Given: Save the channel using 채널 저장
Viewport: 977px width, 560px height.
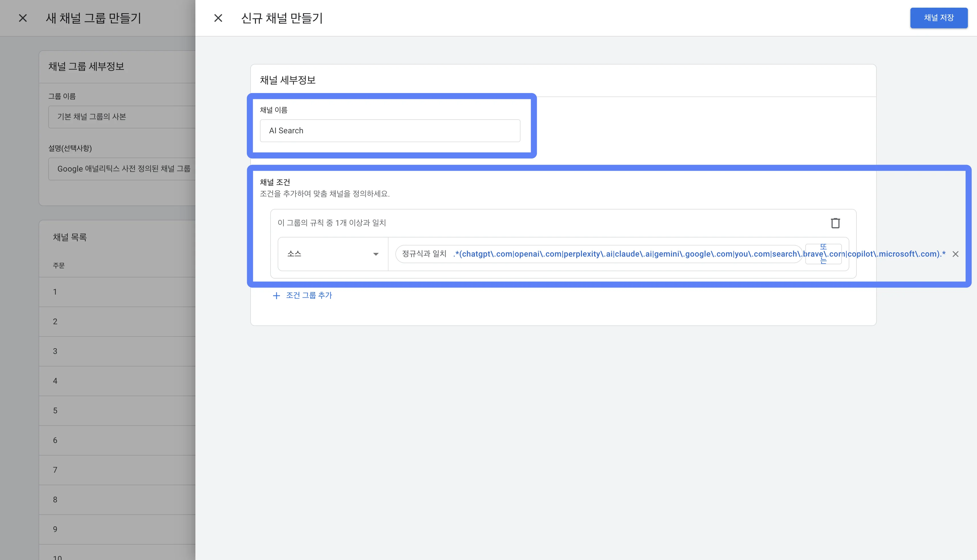Looking at the screenshot, I should (938, 18).
